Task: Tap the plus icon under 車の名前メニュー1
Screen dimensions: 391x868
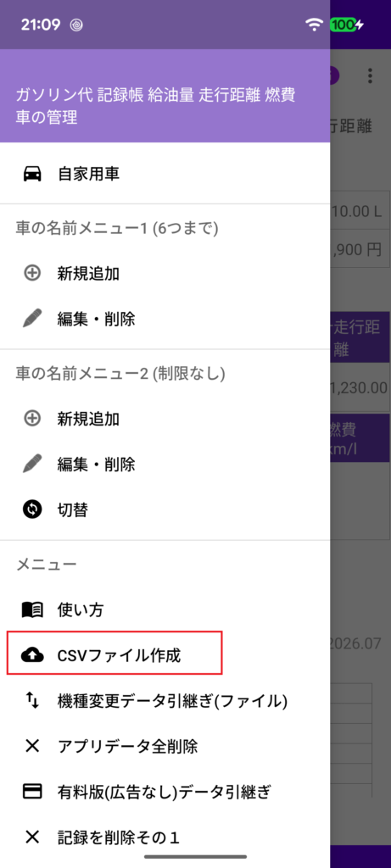Action: [32, 273]
